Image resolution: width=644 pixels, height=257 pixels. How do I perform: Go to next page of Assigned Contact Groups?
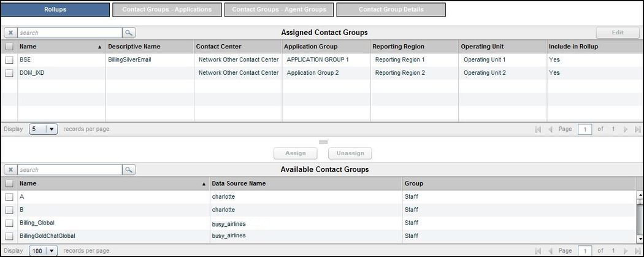(626, 129)
